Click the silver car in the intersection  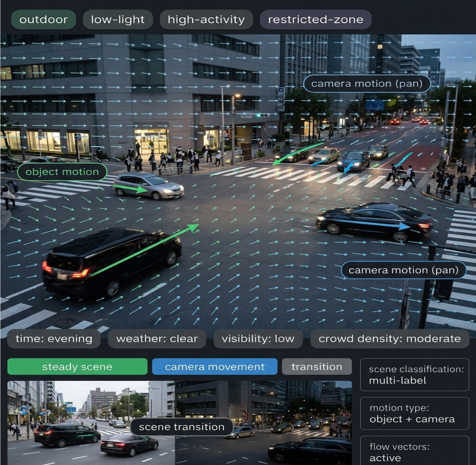click(x=149, y=186)
